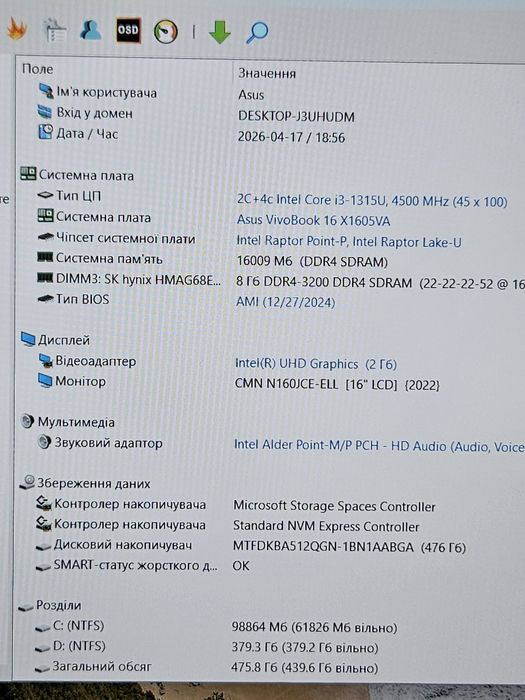Open the Intel(R) UHD Graphics link
Viewport: 525px width, 700px height.
(x=316, y=364)
